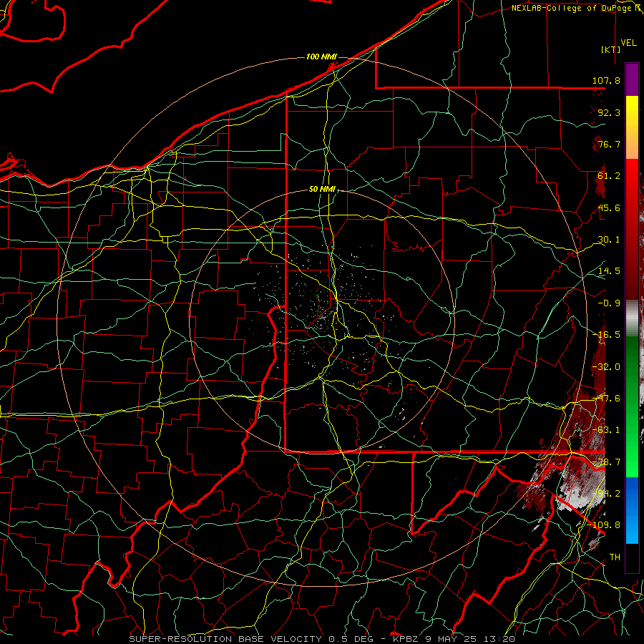Click the Super-Resolution Base Velocity caption

[x=322, y=639]
